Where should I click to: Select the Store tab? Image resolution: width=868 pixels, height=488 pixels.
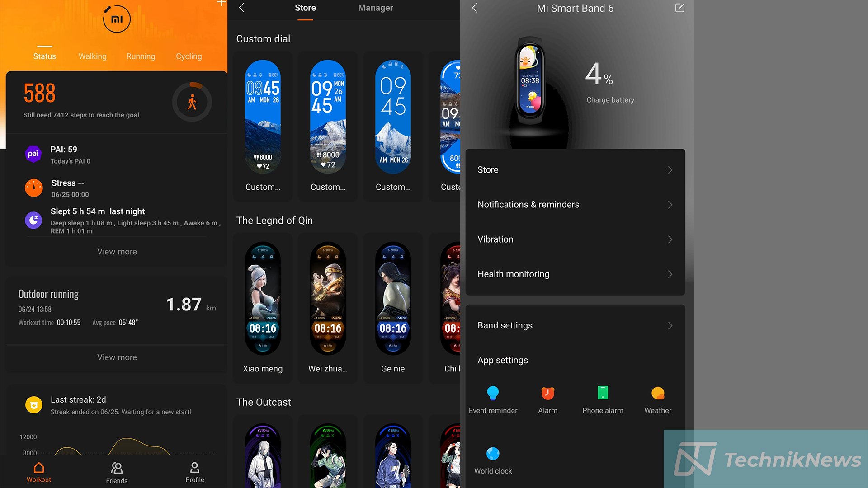point(305,8)
